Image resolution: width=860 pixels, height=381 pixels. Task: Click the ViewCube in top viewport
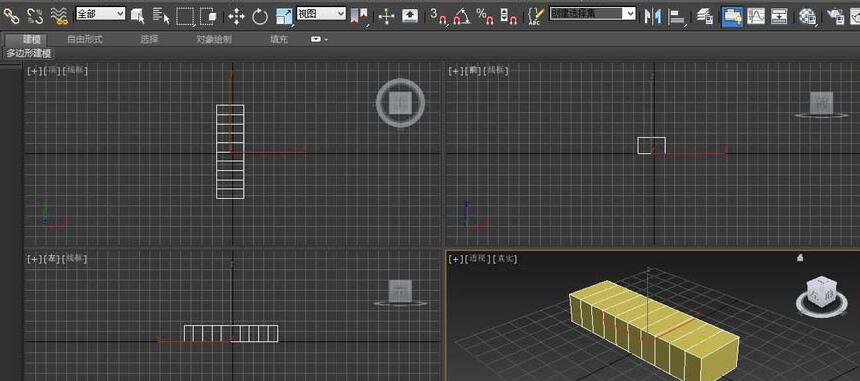[x=400, y=103]
